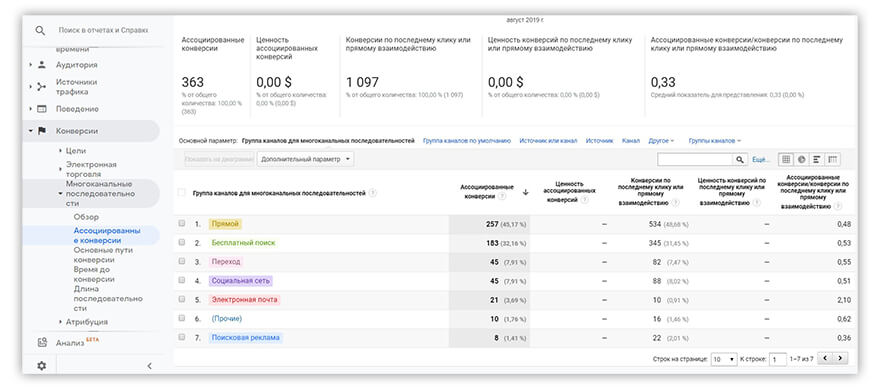
Task: Open Время до конверсии report
Action: [94, 274]
